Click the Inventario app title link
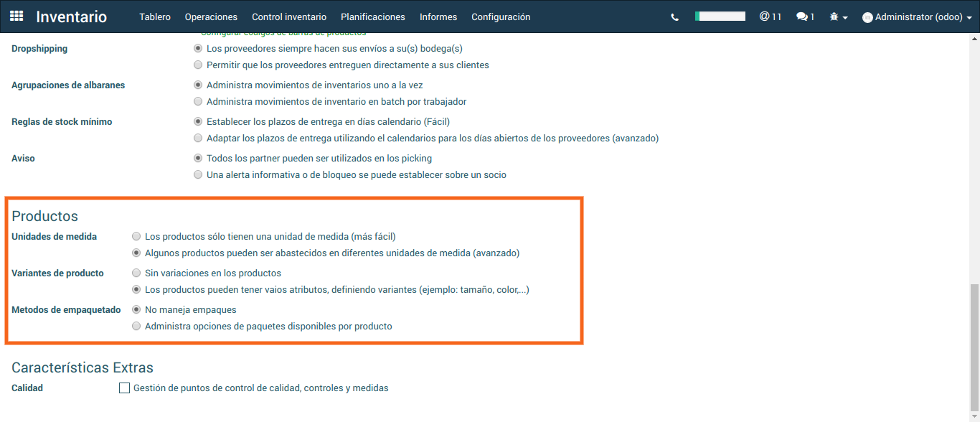The height and width of the screenshot is (422, 980). click(x=71, y=17)
